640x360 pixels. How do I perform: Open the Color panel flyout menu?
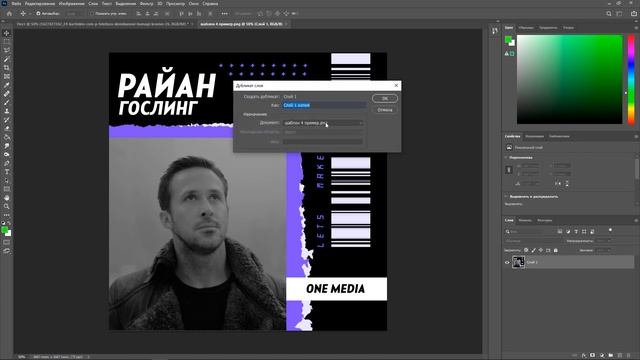[636, 28]
